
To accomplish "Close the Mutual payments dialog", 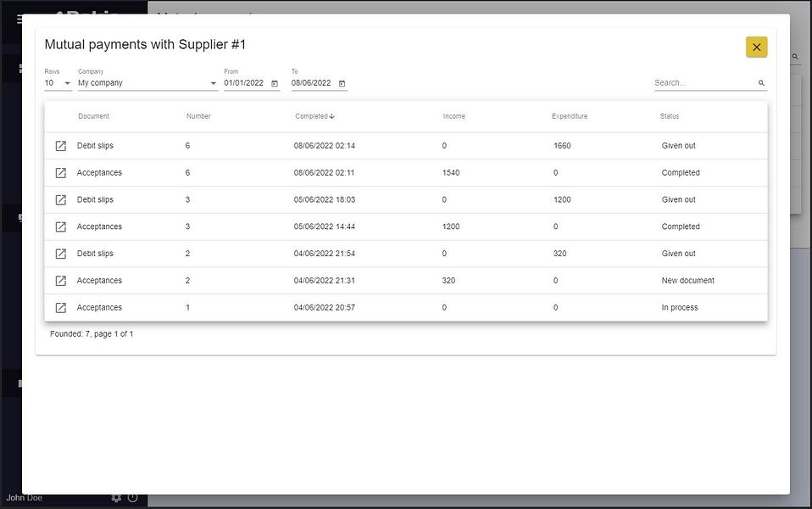I will [x=757, y=48].
